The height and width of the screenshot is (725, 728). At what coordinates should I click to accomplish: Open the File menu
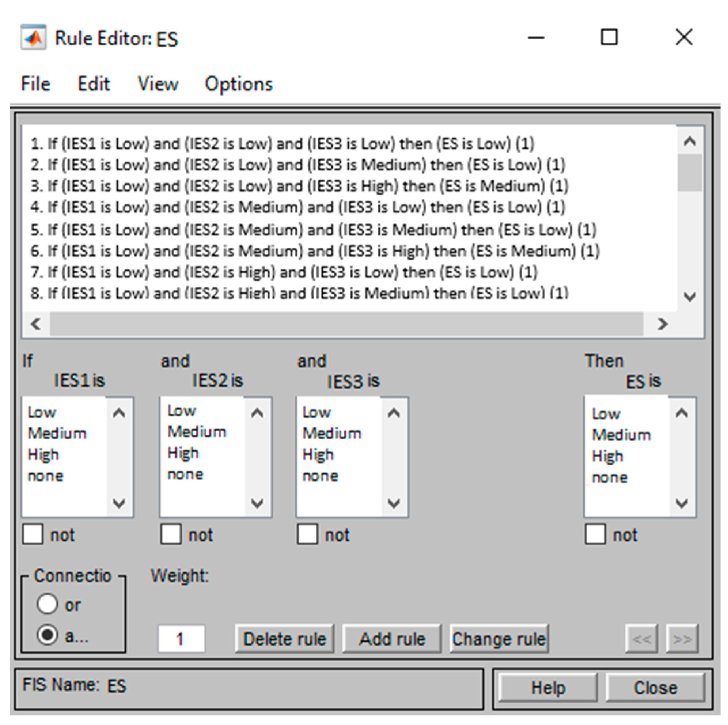click(35, 84)
